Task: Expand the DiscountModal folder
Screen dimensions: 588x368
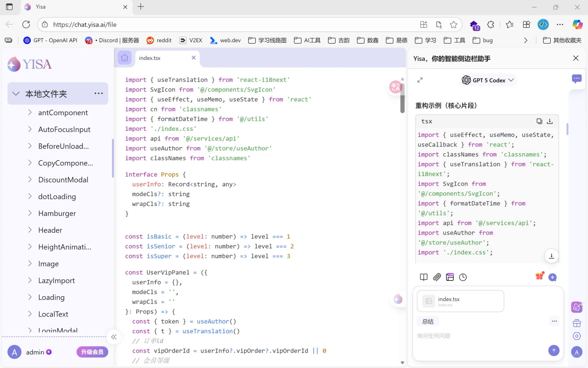Action: (x=30, y=180)
